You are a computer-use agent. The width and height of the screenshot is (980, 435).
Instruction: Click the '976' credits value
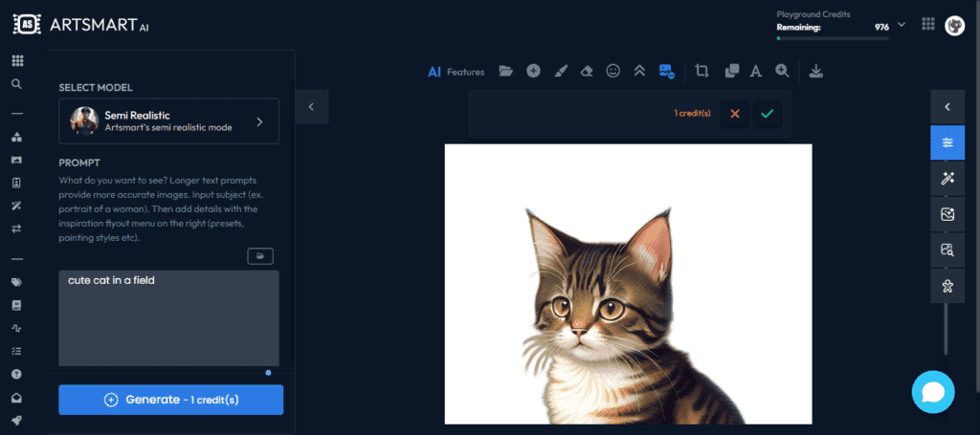(x=881, y=27)
